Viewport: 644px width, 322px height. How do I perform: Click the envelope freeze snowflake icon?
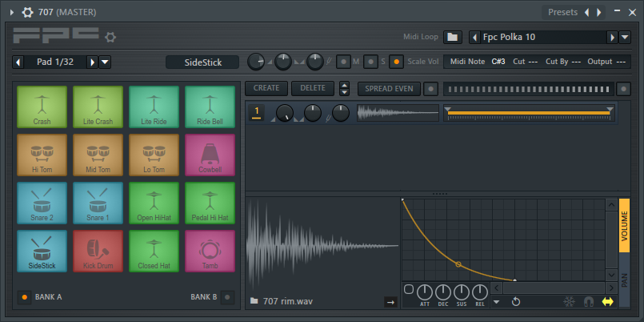click(x=569, y=302)
